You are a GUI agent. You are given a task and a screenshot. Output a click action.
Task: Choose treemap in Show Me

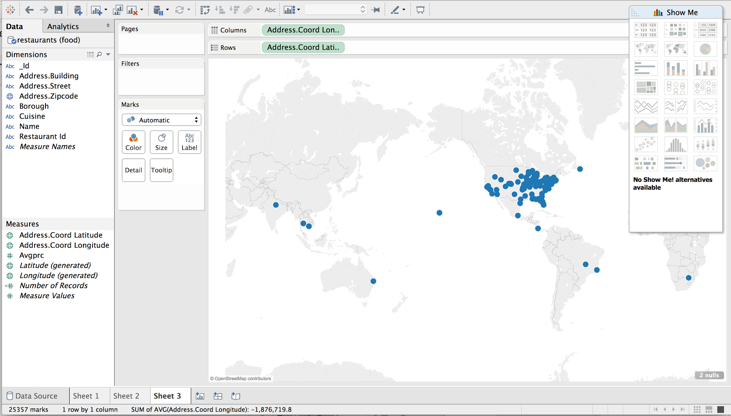pyautogui.click(x=646, y=87)
